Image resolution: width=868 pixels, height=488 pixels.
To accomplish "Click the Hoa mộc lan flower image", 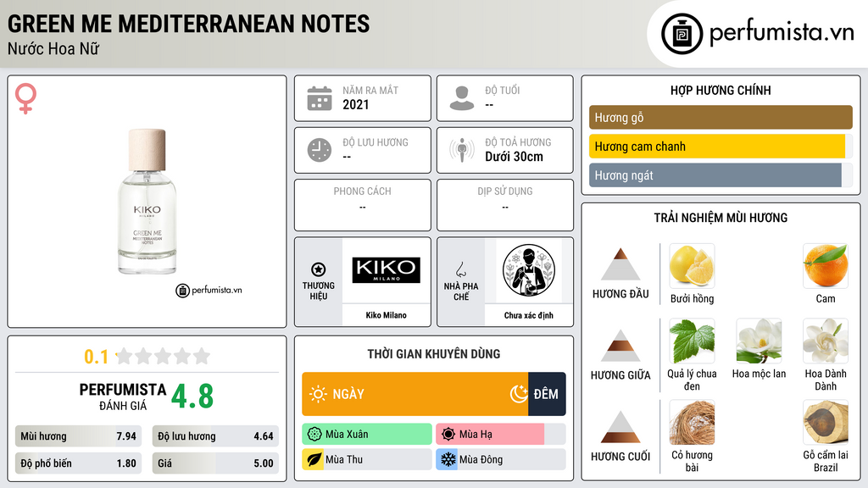I will point(759,341).
